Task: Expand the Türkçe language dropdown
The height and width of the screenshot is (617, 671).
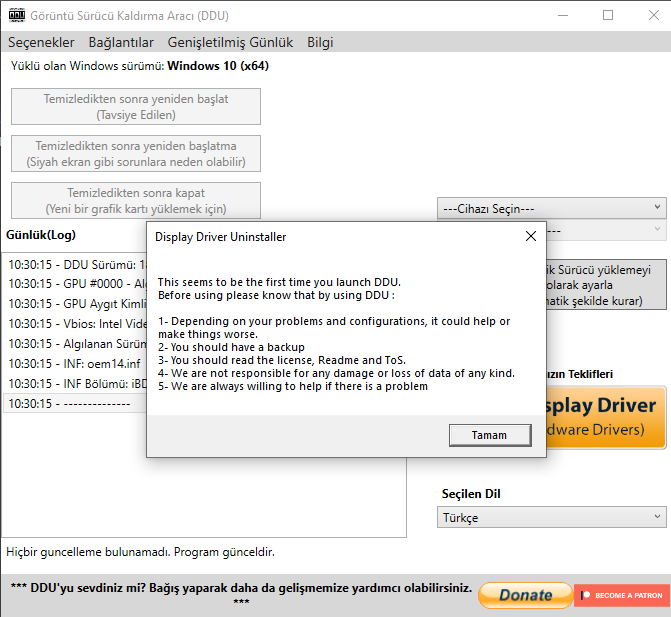Action: click(552, 517)
